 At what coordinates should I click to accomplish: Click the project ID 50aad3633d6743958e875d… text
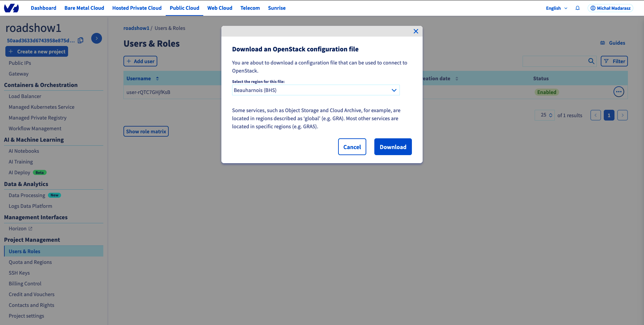[x=41, y=40]
